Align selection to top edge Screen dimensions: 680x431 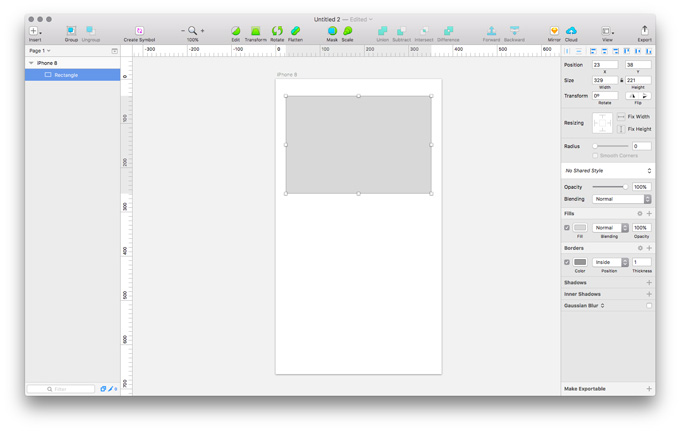[627, 51]
